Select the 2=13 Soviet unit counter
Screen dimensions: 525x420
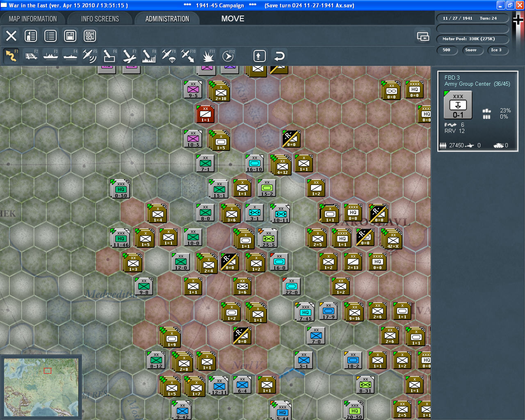(353, 262)
